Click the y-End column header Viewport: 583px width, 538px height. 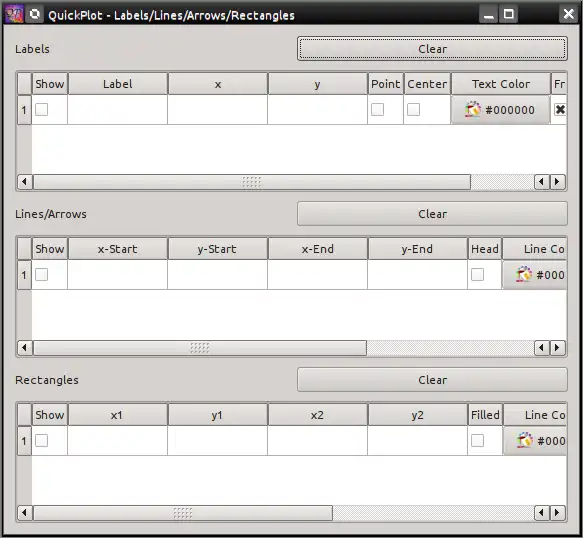point(417,249)
